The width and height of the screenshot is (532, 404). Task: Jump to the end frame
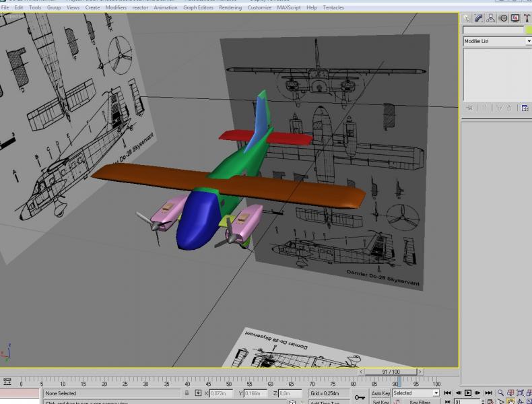(x=489, y=393)
